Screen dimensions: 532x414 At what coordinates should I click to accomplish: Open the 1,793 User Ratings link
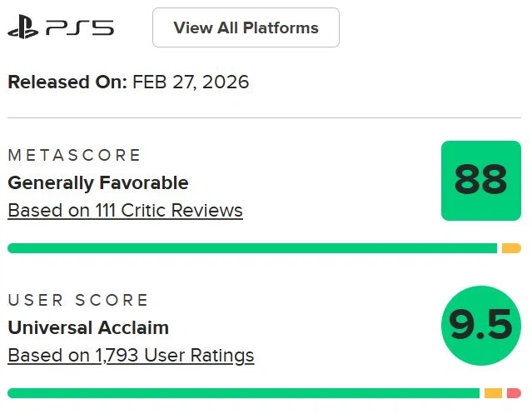point(131,356)
